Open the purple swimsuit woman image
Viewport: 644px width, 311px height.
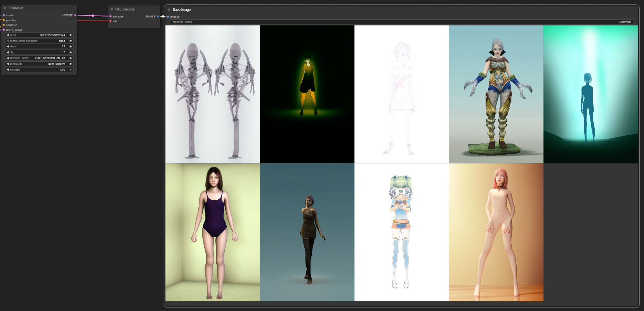[212, 232]
